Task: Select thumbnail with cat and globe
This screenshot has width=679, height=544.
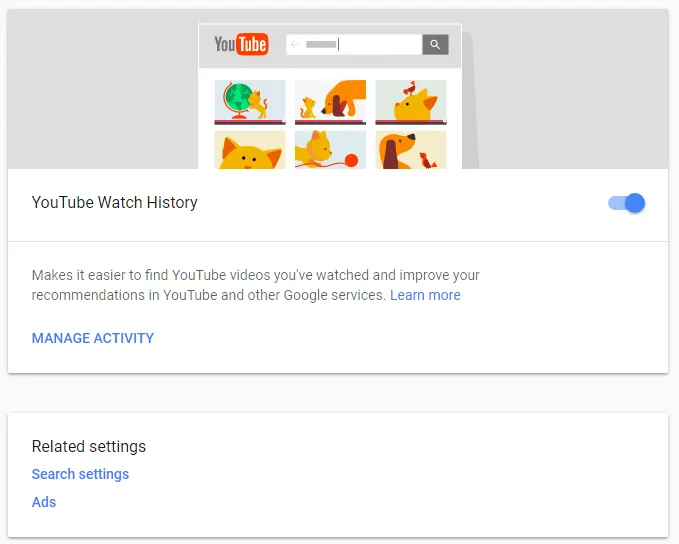Action: (x=250, y=102)
